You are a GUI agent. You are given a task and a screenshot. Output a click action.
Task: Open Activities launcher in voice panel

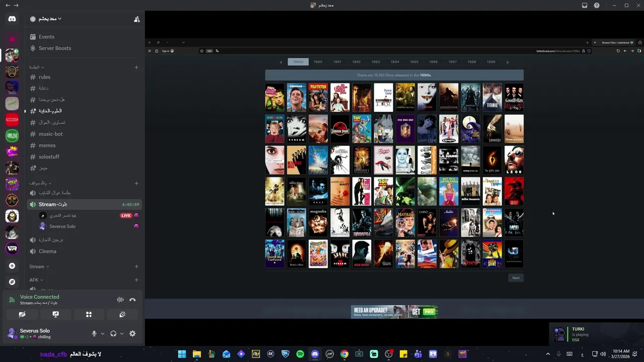point(89,314)
